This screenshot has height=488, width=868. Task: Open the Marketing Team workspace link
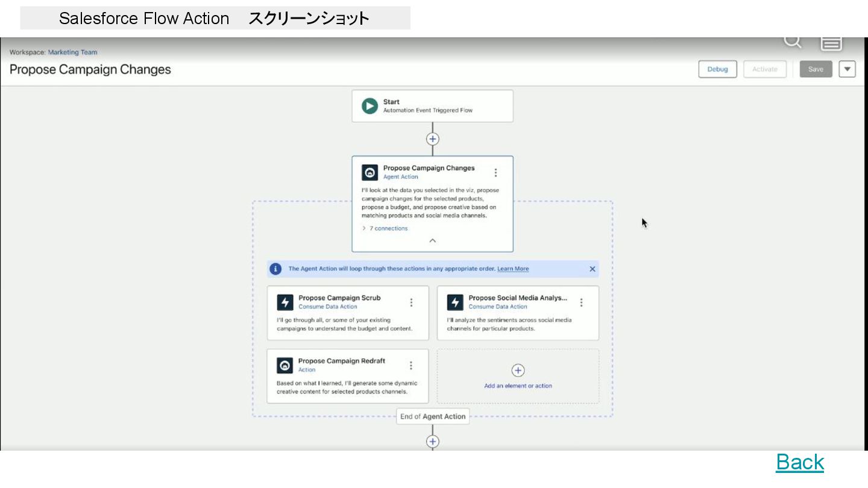click(72, 52)
